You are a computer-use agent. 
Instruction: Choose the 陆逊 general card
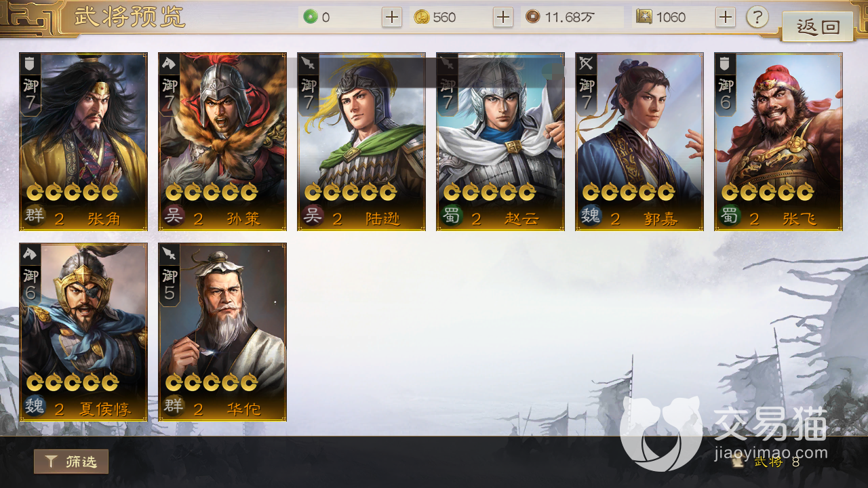pyautogui.click(x=361, y=142)
